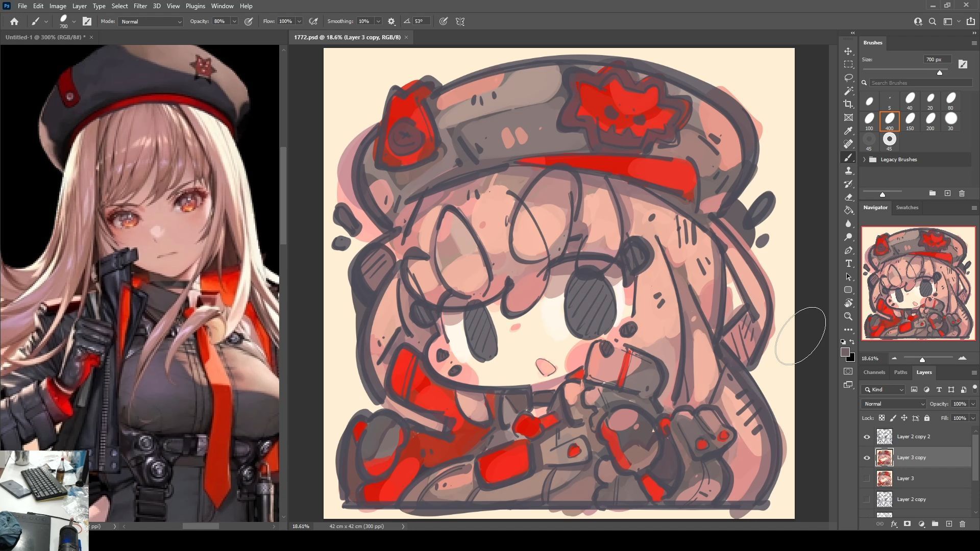Toggle lock all padlock

point(927,418)
